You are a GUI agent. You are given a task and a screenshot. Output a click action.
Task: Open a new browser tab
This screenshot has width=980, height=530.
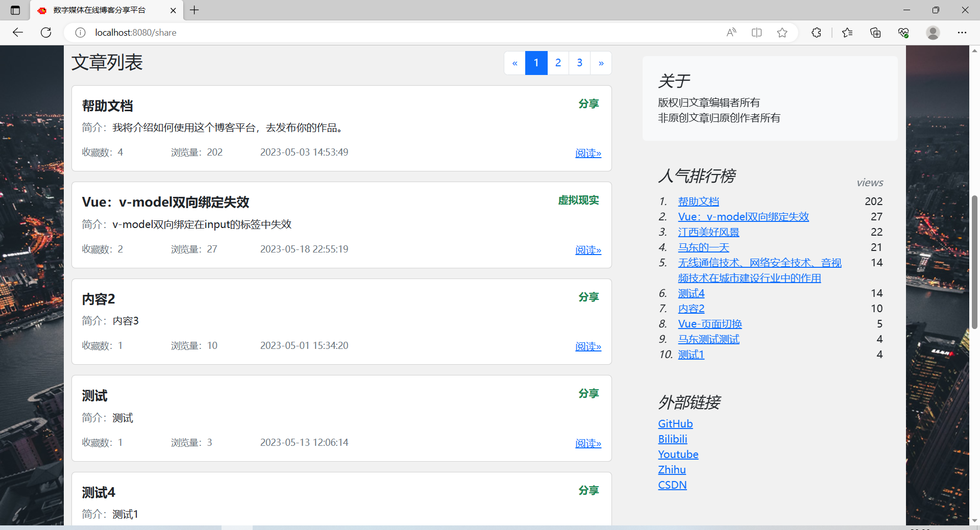click(194, 10)
